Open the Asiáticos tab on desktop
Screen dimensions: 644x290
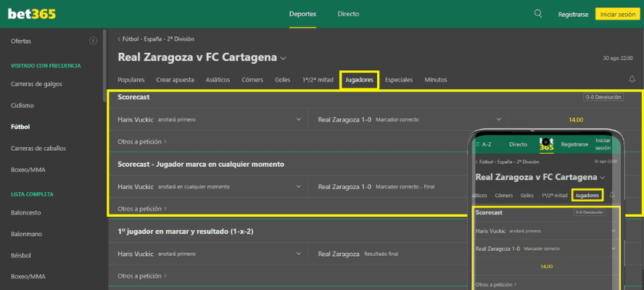218,80
